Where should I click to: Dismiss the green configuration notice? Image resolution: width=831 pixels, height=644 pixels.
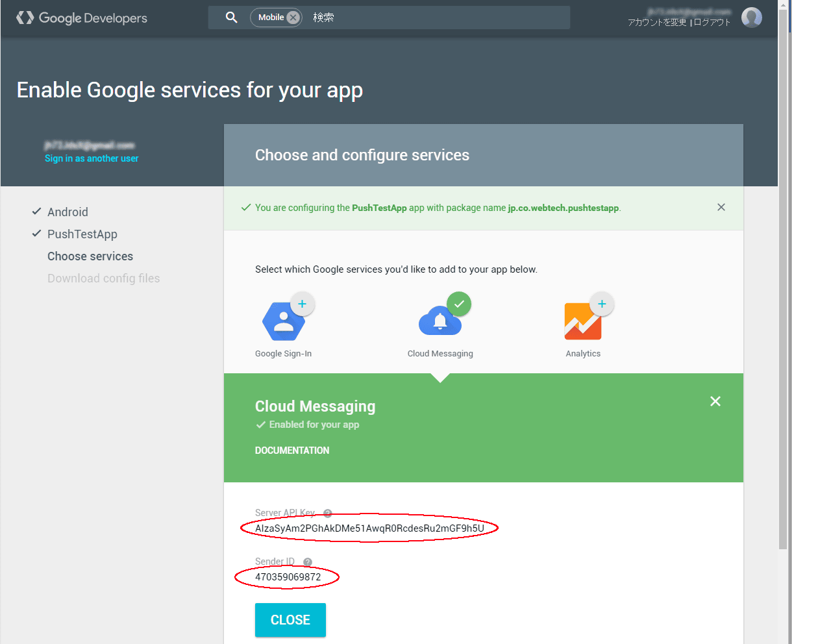click(x=721, y=207)
